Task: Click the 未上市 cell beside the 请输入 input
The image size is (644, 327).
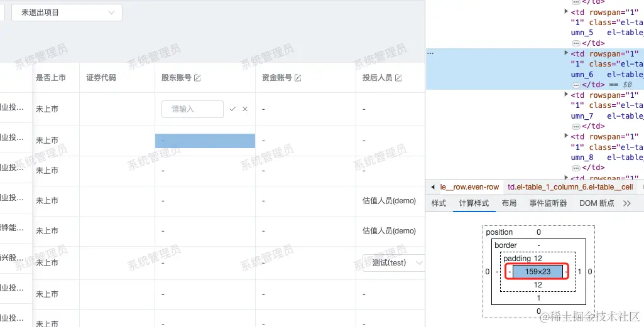Action: pos(47,109)
